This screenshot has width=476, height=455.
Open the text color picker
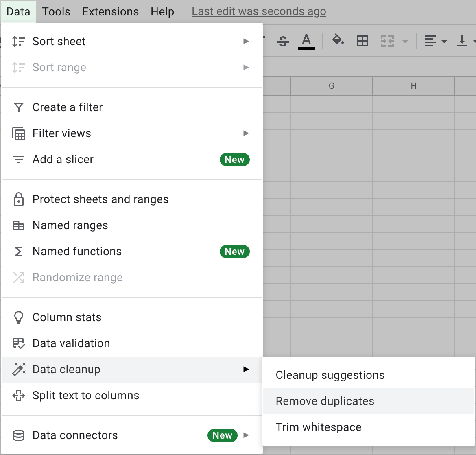(307, 41)
